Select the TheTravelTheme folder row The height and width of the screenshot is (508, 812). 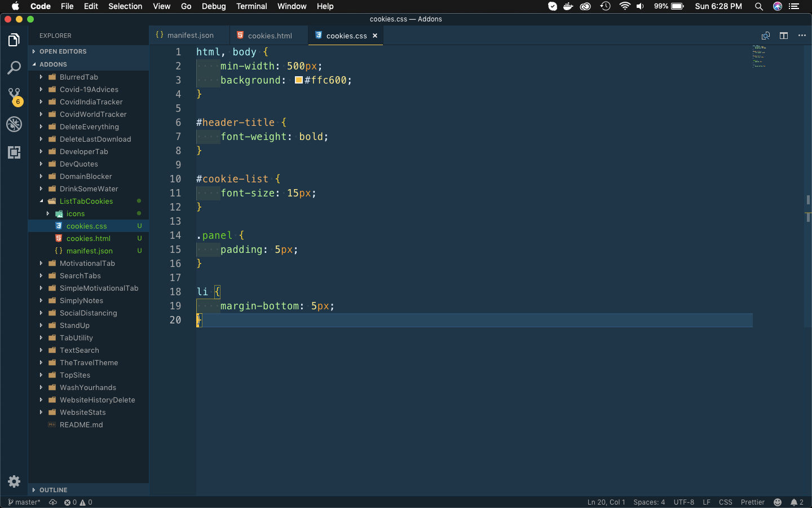coord(89,362)
